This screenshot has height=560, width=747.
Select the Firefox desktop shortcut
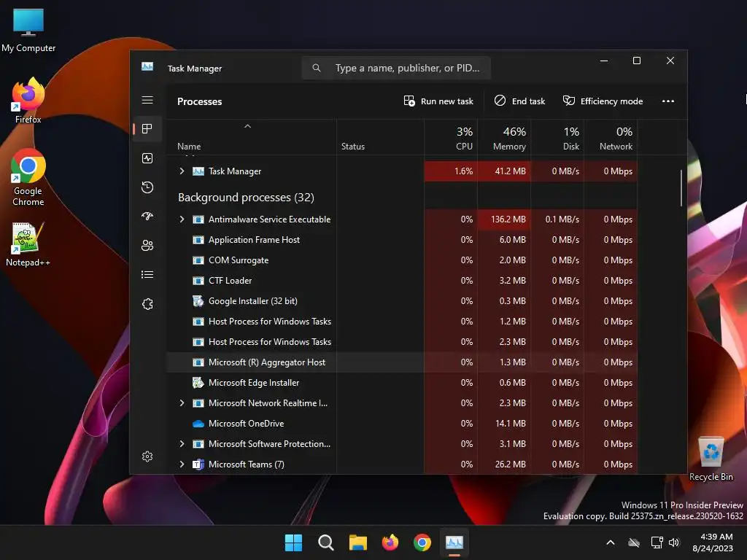pyautogui.click(x=28, y=101)
